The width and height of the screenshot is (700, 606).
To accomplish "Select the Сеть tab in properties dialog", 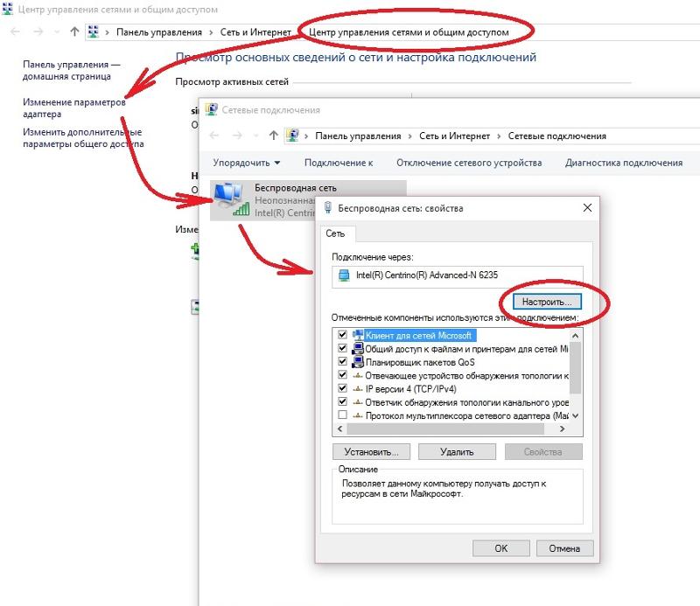I will 335,233.
